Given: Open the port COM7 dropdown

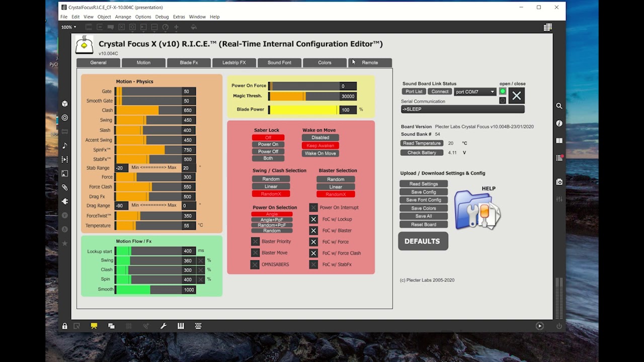Looking at the screenshot, I should click(475, 92).
